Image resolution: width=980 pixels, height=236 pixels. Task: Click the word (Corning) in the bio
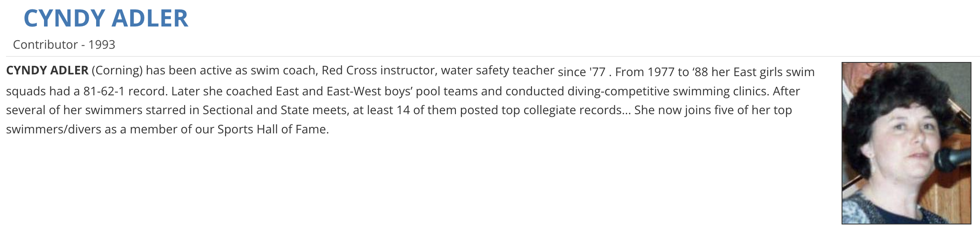tap(117, 70)
